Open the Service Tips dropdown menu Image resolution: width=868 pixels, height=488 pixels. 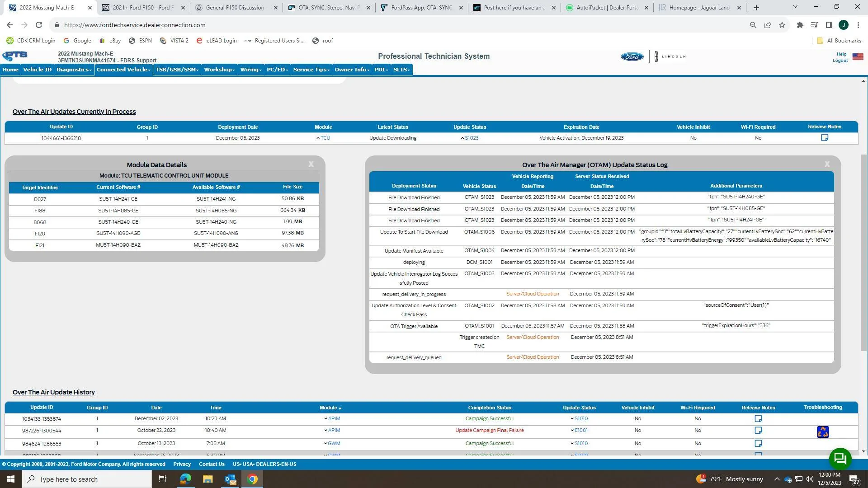[x=311, y=70]
